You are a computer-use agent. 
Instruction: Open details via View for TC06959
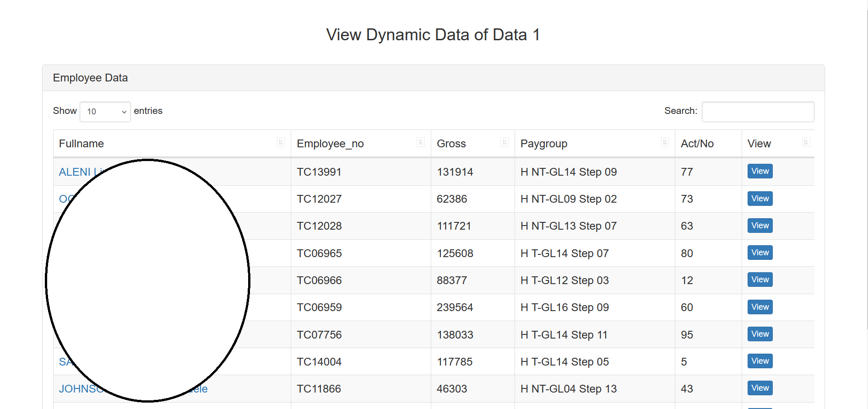[x=759, y=307]
